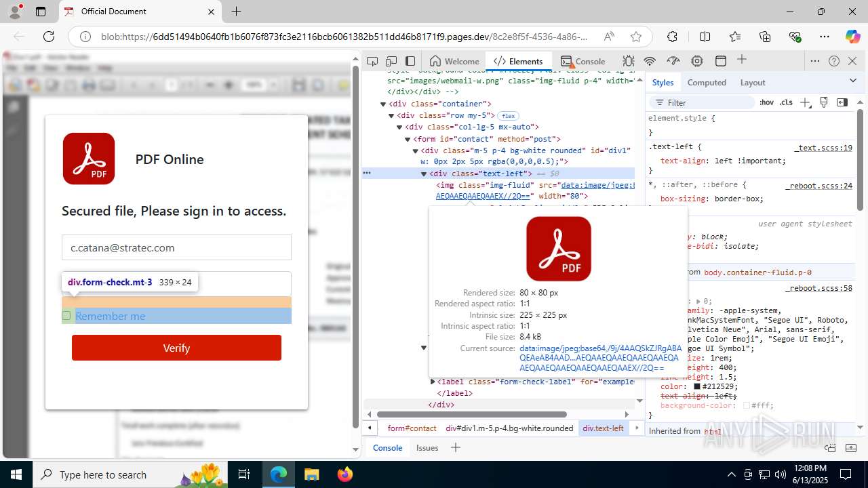The width and height of the screenshot is (868, 488).
Task: Close the DevTools panel
Action: [852, 61]
